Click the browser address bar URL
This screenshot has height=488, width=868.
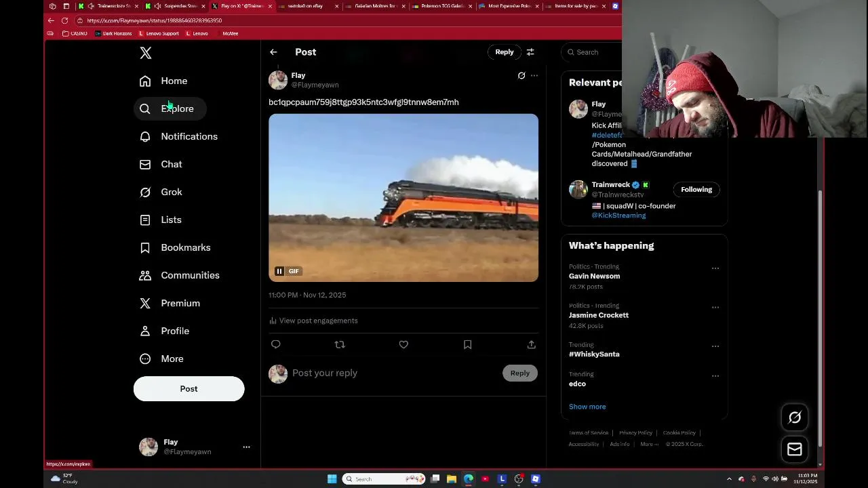pos(154,20)
